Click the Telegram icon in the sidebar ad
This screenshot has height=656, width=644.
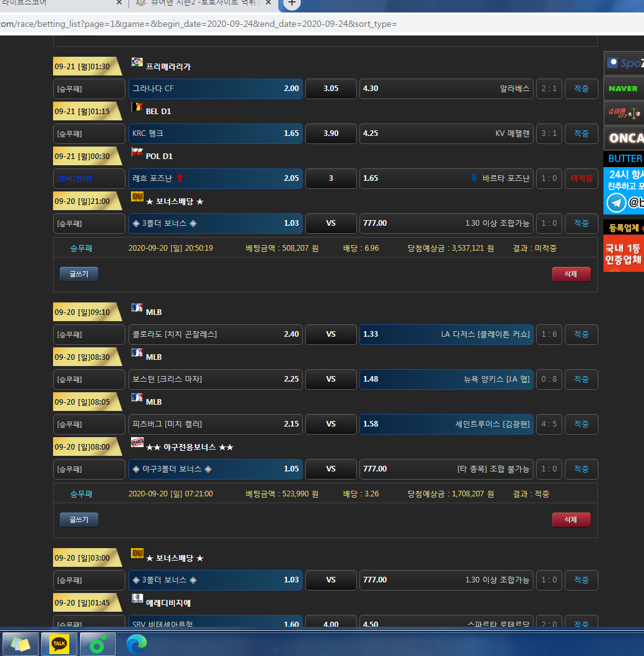pyautogui.click(x=616, y=203)
